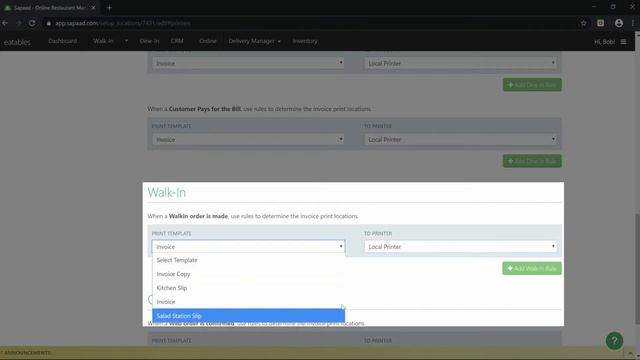Click the site lock icon in address bar
The image size is (640, 360).
pyautogui.click(x=49, y=23)
